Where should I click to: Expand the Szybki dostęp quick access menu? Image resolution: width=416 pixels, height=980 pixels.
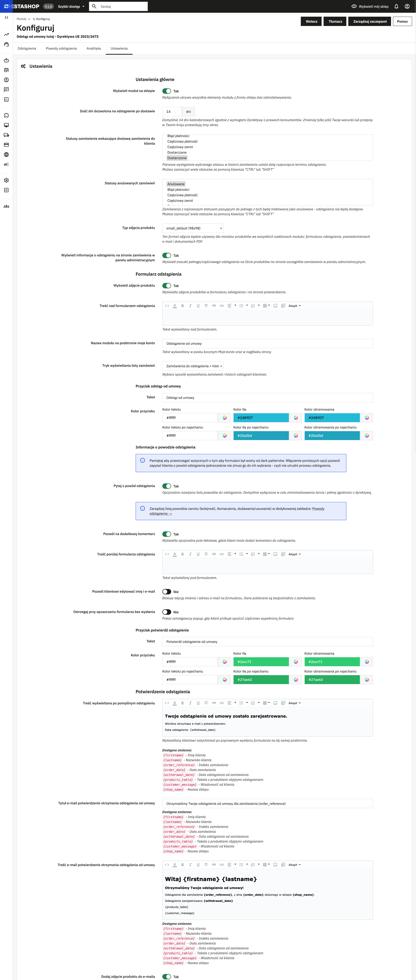(x=71, y=6)
